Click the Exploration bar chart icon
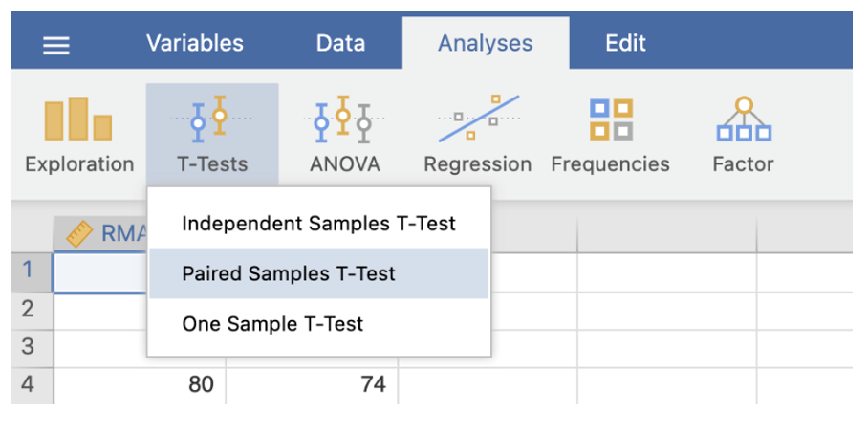868x434 pixels. tap(79, 119)
